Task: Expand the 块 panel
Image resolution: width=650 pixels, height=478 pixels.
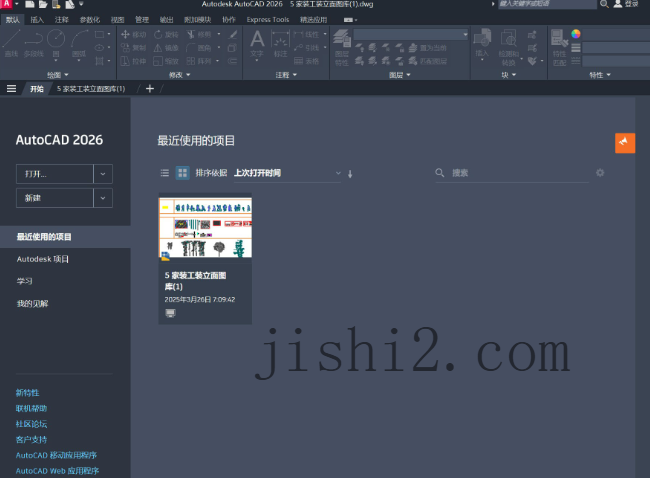Action: 508,75
